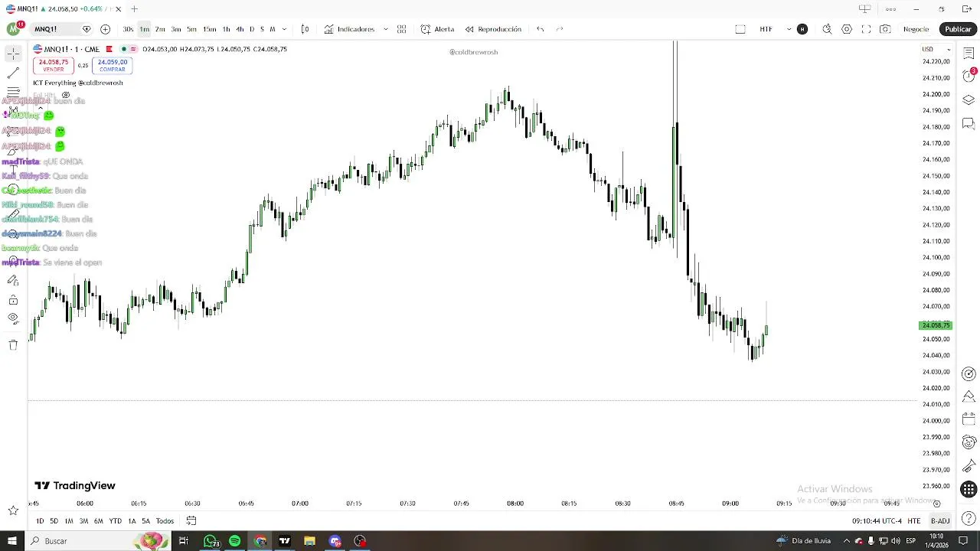Select the 5m interval

coord(191,29)
